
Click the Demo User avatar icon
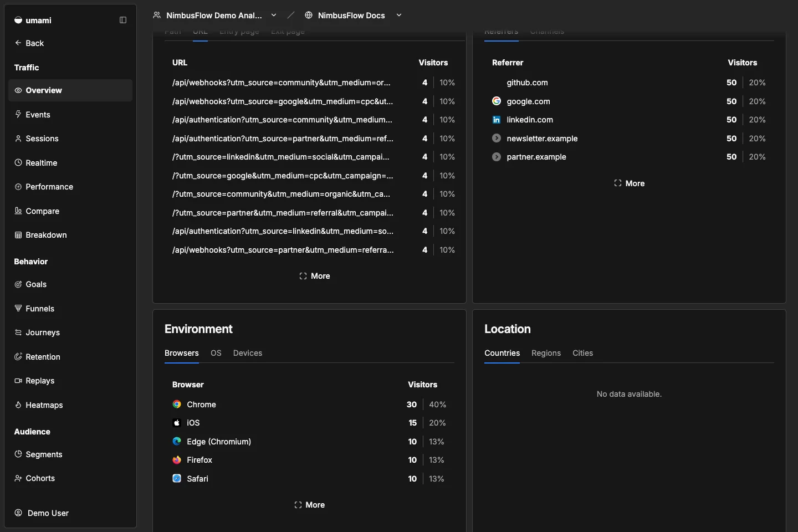(x=18, y=513)
